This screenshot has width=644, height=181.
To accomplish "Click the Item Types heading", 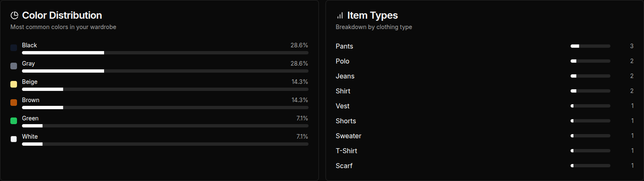I will [372, 15].
